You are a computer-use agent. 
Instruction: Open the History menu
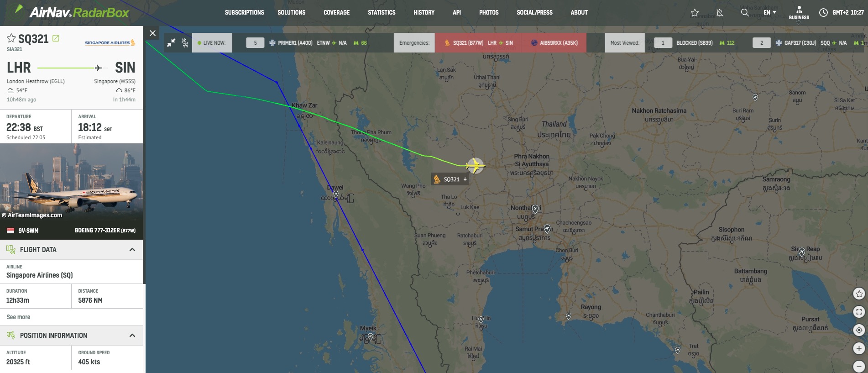coord(424,12)
